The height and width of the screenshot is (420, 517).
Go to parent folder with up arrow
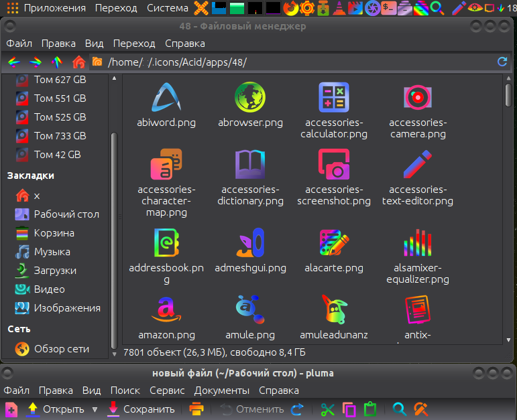click(x=57, y=62)
